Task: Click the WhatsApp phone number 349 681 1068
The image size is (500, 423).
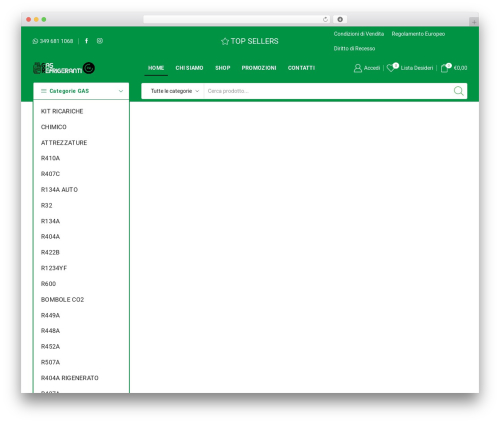Action: (x=53, y=41)
